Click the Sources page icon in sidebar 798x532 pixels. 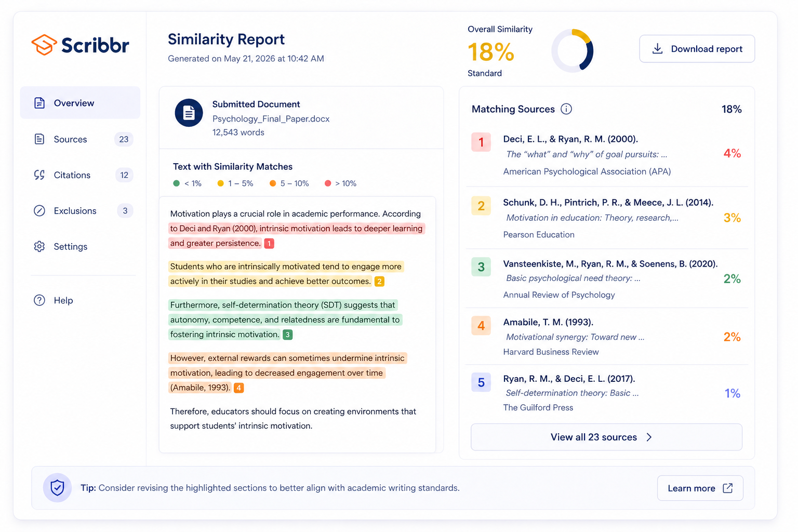[39, 139]
